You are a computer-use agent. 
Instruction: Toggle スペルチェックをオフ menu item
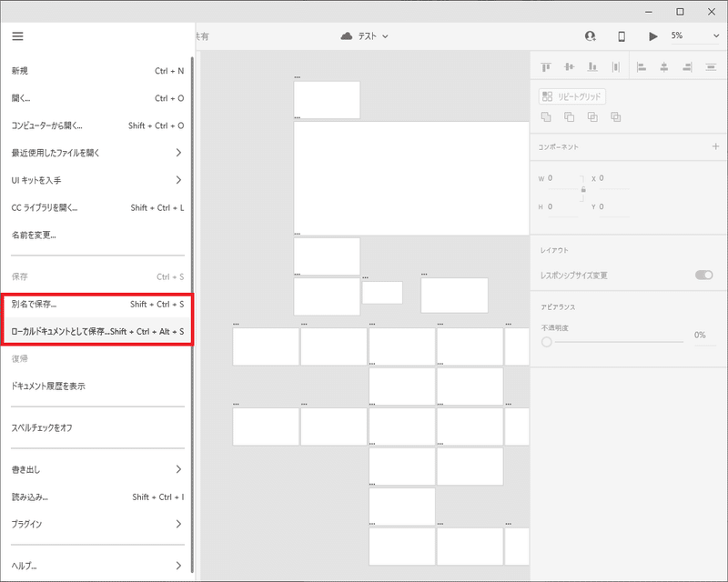click(97, 428)
